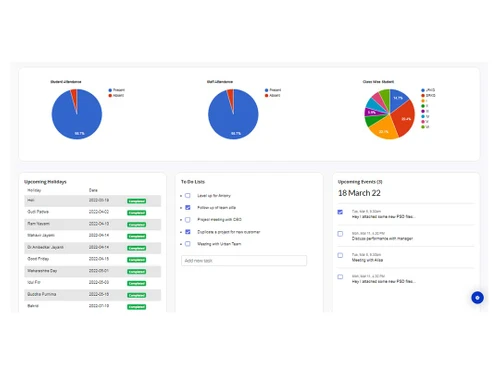Check the Mon 4:30 PM PSD files event
The height and width of the screenshot is (375, 500).
point(340,277)
